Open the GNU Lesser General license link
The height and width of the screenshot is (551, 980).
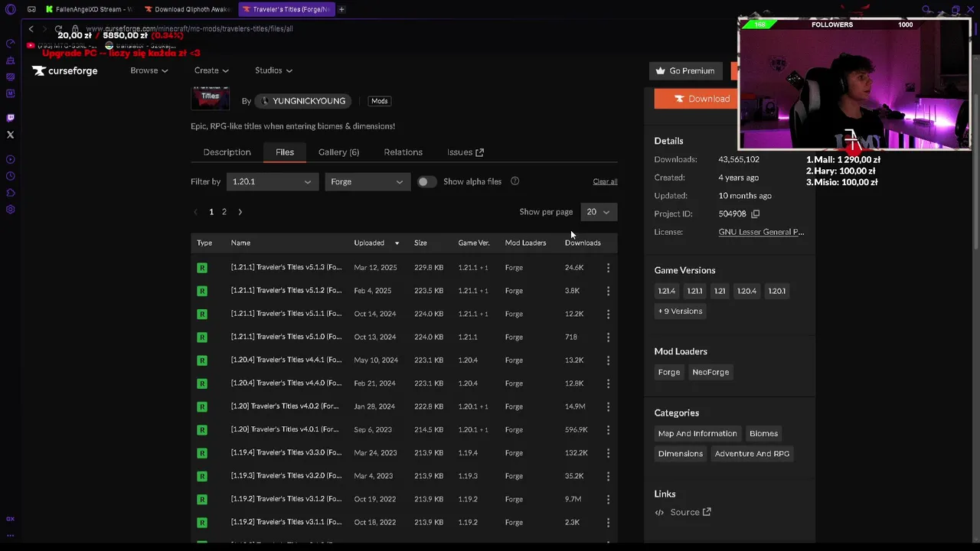761,232
